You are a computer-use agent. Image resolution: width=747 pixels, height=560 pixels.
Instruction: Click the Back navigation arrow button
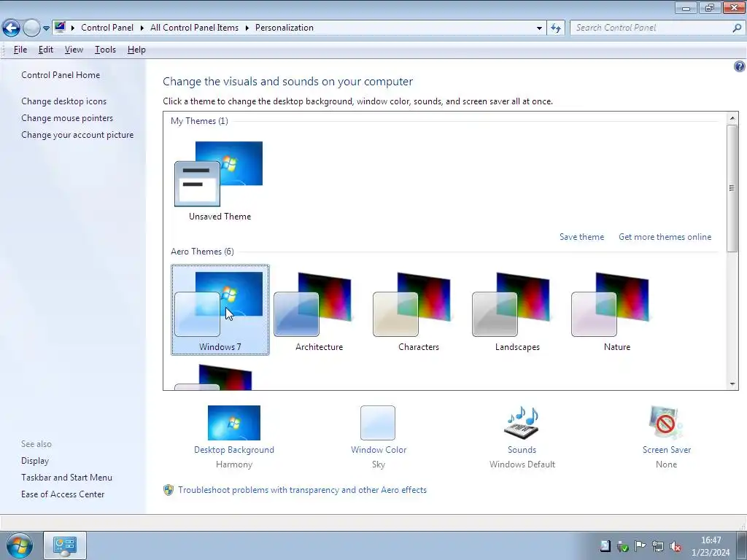coord(12,28)
